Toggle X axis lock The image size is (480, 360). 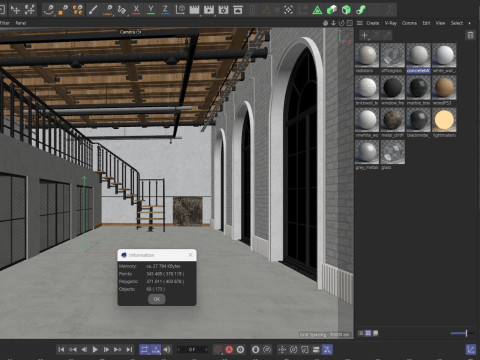click(x=136, y=10)
